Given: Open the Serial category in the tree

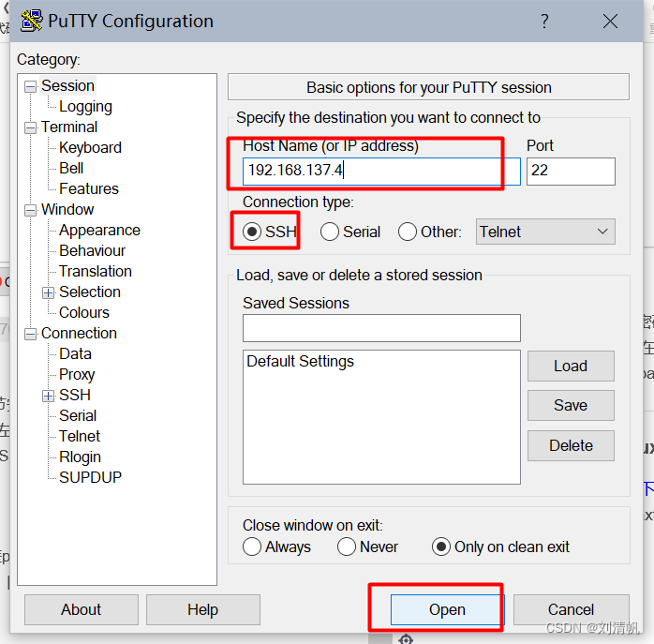Looking at the screenshot, I should [x=78, y=415].
